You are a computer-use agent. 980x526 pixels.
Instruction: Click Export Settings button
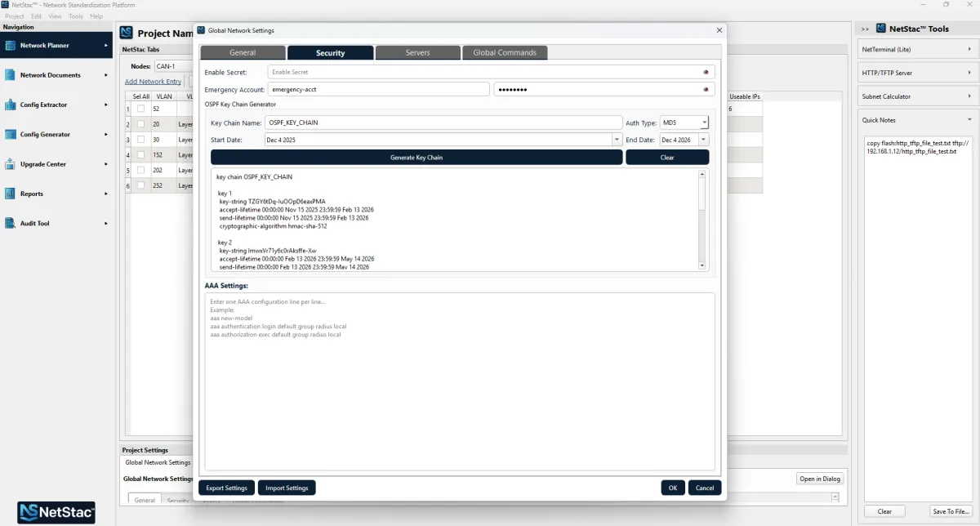[x=226, y=488]
